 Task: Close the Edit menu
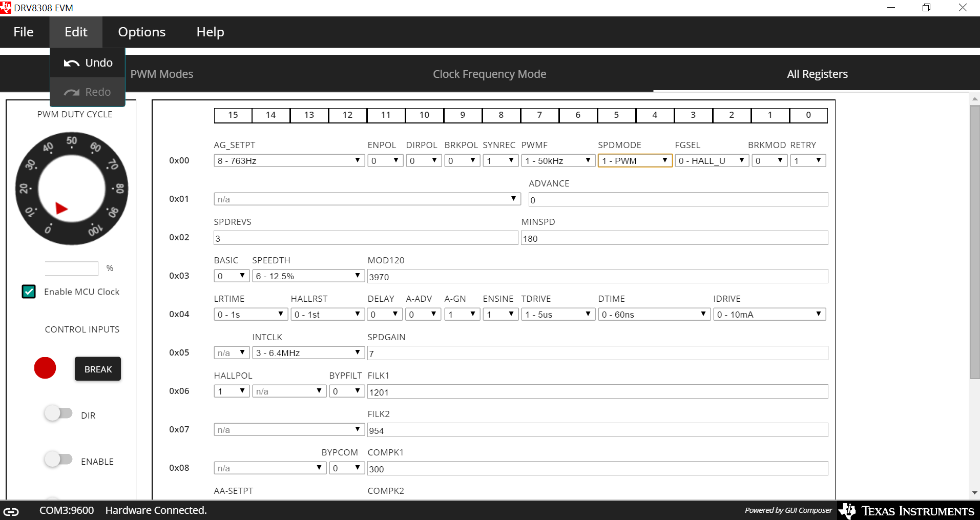pyautogui.click(x=76, y=32)
